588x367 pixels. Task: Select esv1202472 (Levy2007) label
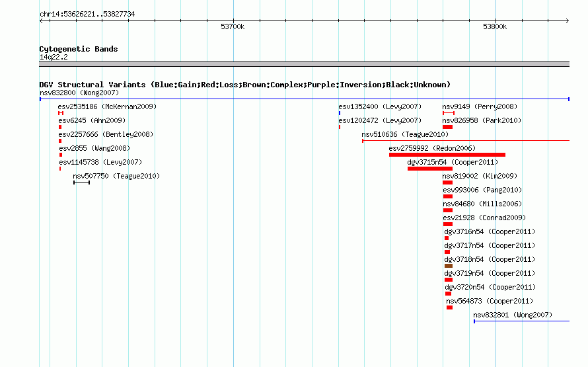click(380, 120)
